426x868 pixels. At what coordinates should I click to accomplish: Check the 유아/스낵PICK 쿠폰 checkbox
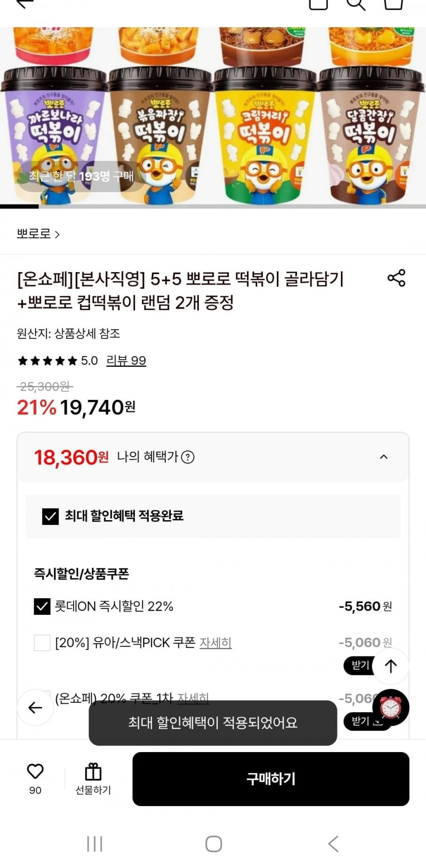pos(42,643)
